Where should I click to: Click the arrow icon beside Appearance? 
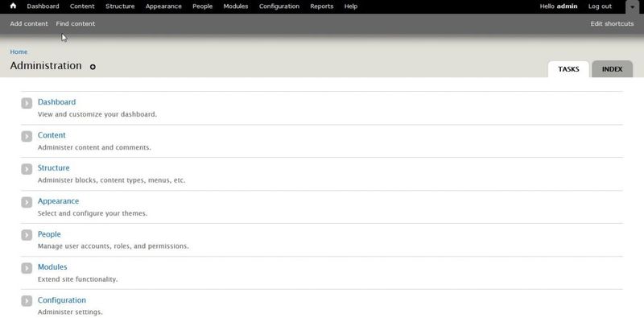click(x=27, y=202)
